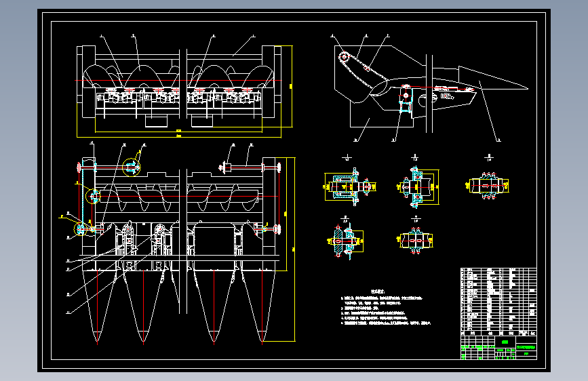
Task: Click the technical requirements notes block
Action: [386, 307]
